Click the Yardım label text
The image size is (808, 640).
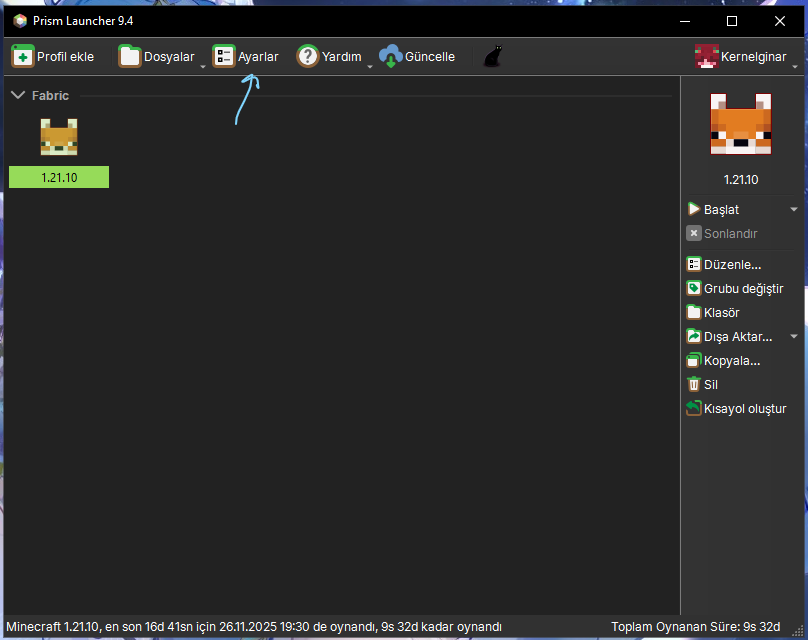pos(342,57)
